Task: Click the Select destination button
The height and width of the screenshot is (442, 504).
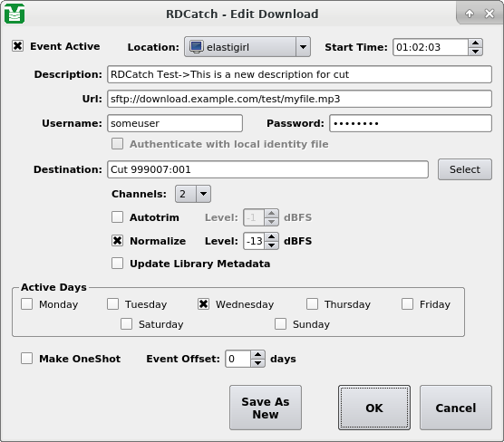Action: (464, 169)
